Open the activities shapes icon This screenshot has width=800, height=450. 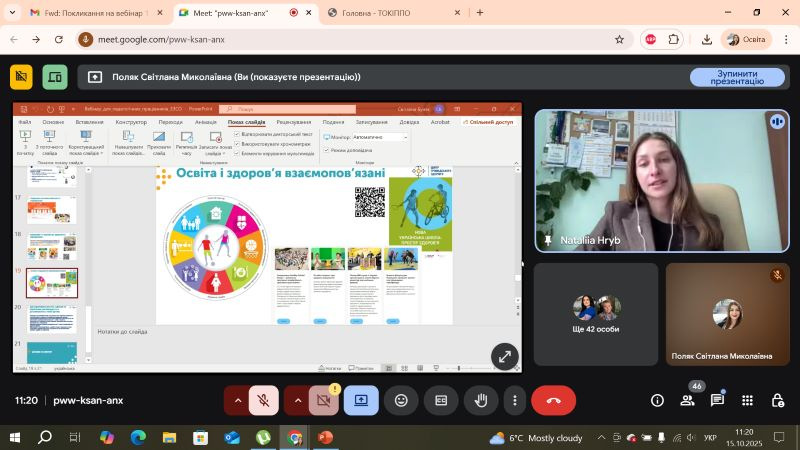pyautogui.click(x=747, y=400)
